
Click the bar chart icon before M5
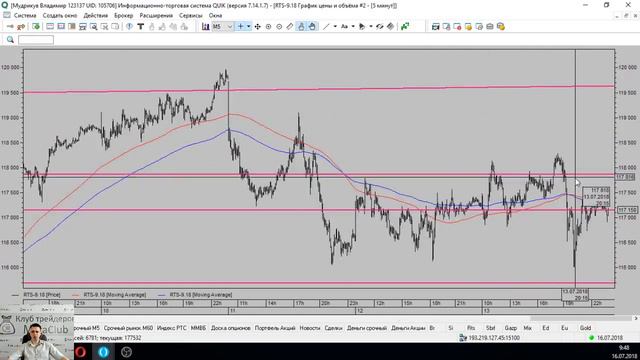pyautogui.click(x=205, y=27)
